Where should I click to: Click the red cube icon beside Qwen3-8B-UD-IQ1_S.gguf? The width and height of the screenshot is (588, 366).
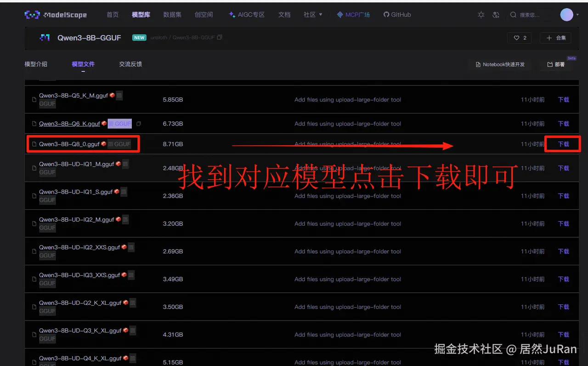117,191
